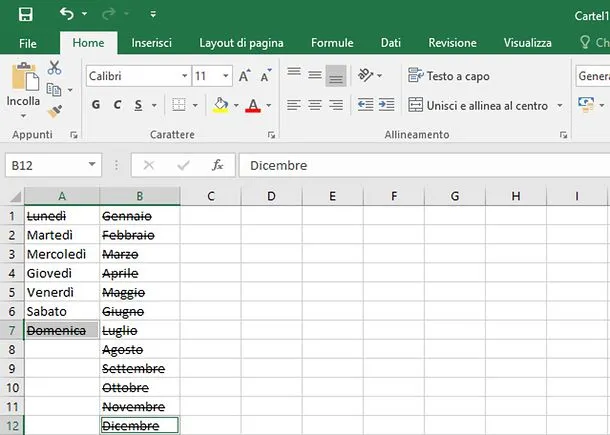Viewport: 610px width, 435px height.
Task: Align cell text right
Action: coord(336,105)
